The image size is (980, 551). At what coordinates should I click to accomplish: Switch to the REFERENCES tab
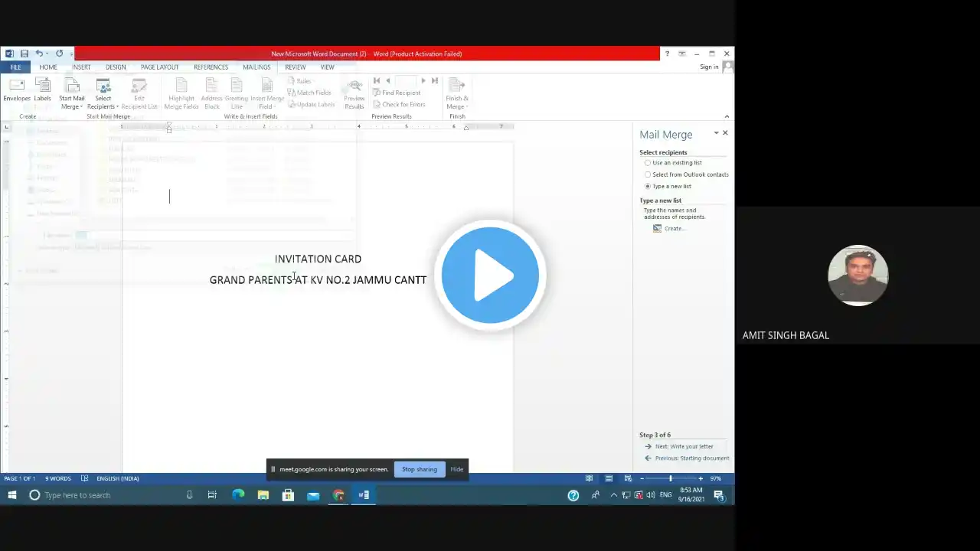[211, 67]
